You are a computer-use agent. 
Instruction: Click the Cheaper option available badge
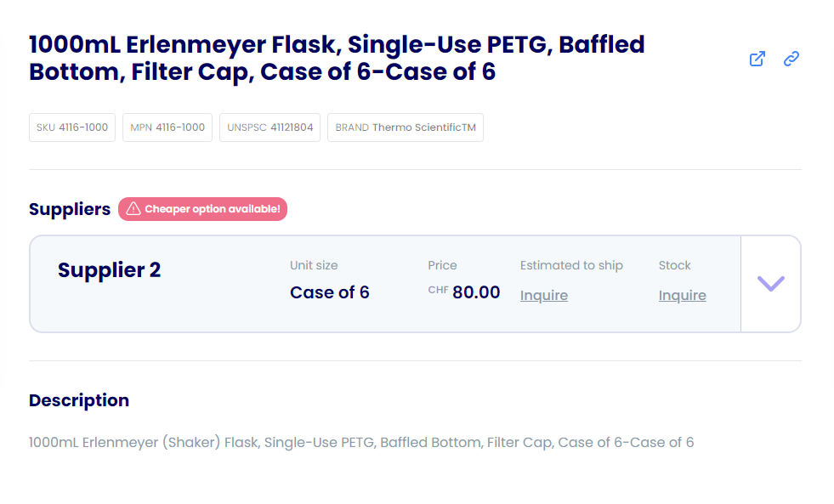pos(202,209)
